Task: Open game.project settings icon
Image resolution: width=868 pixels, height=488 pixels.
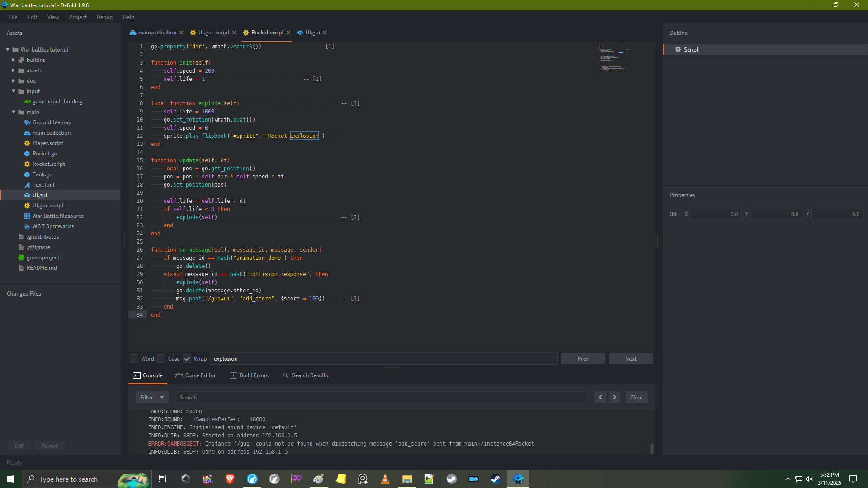Action: coord(21,258)
